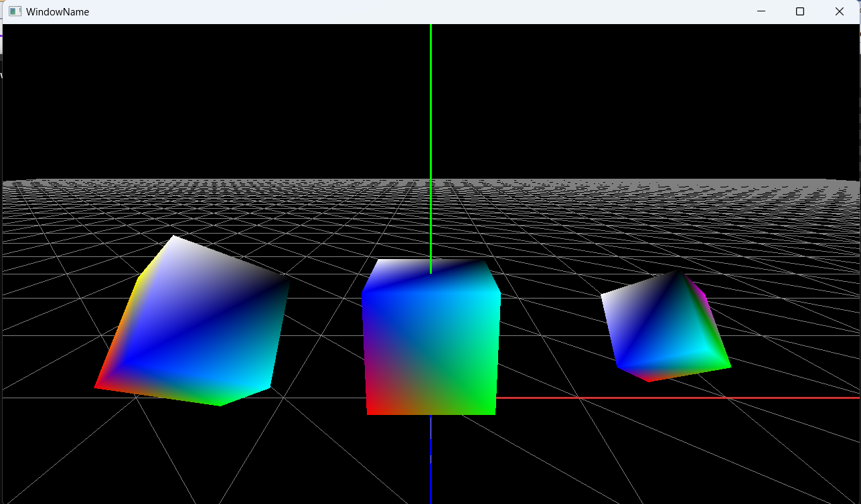Click the WindowName title text

coord(58,12)
